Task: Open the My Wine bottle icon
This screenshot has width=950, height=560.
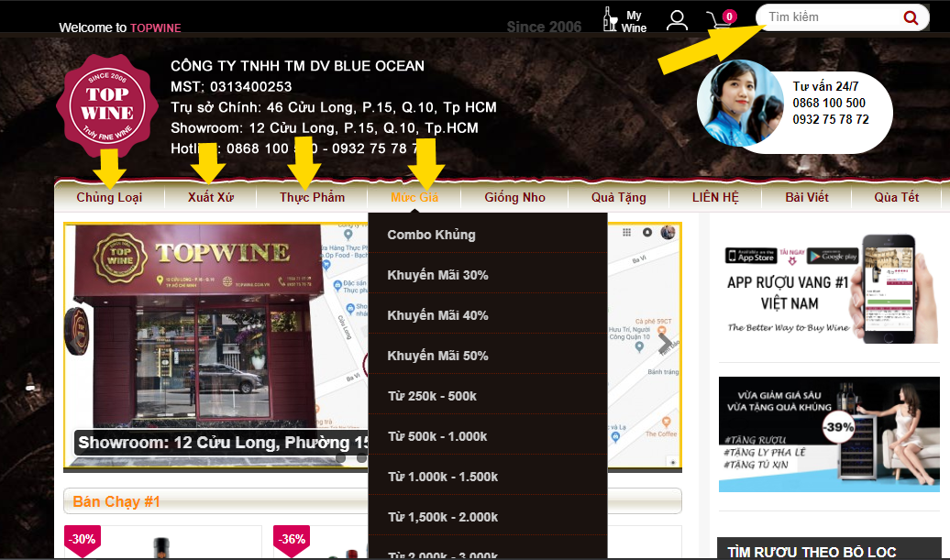Action: tap(624, 20)
